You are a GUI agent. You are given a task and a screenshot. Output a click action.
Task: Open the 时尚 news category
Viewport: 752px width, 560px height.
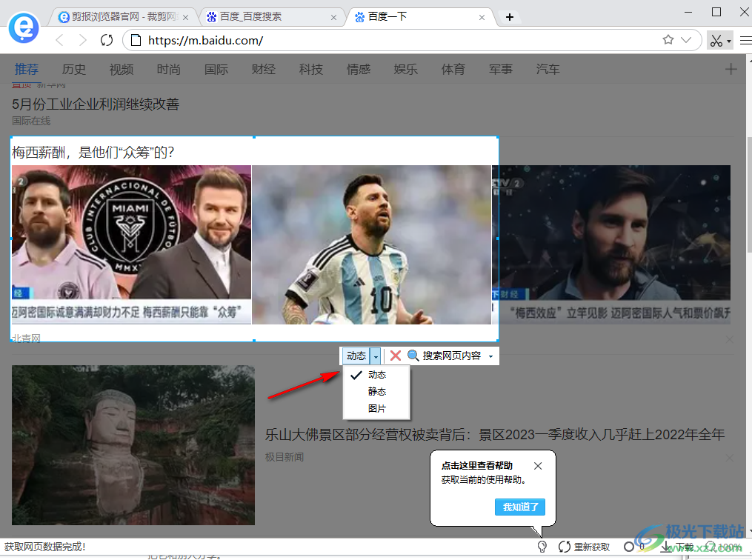(169, 70)
